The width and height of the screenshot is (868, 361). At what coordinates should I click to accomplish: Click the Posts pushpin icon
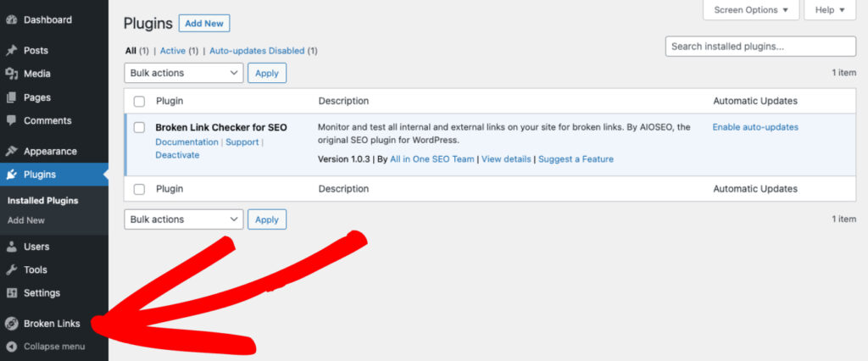click(x=12, y=51)
